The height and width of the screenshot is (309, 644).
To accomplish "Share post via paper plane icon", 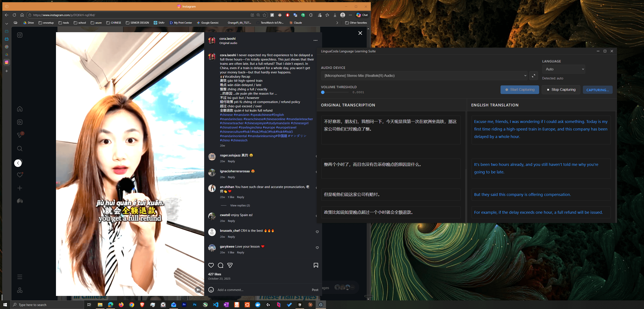I will click(x=230, y=265).
